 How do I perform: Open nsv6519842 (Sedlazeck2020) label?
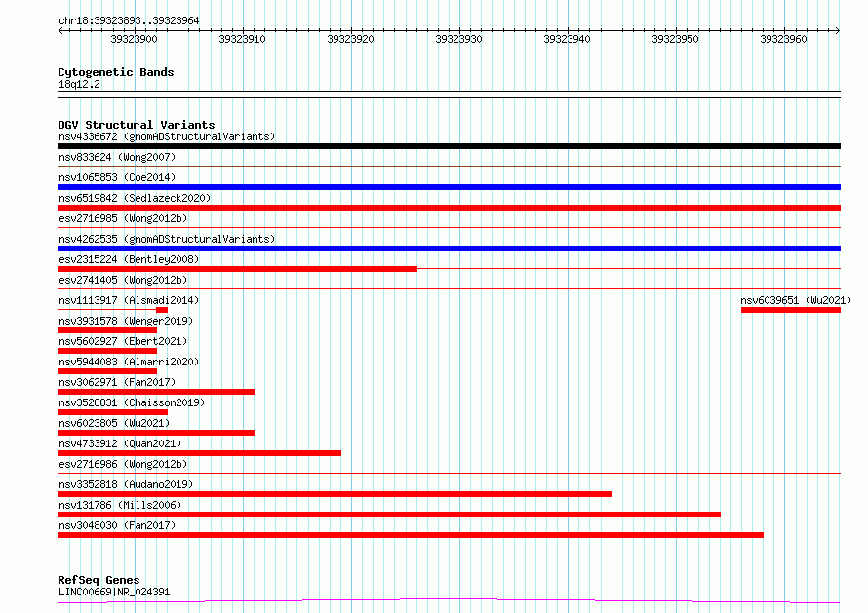pyautogui.click(x=135, y=198)
